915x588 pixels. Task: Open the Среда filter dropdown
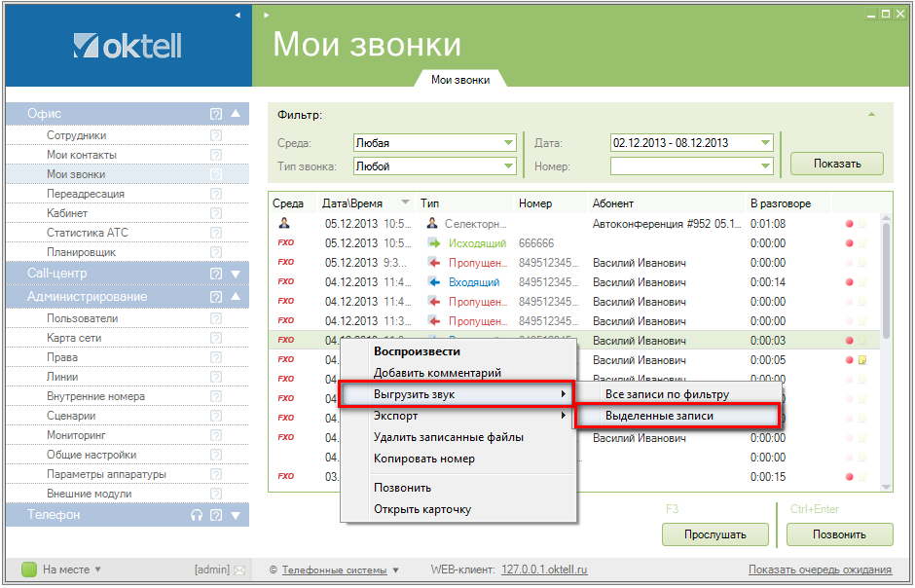(x=508, y=143)
